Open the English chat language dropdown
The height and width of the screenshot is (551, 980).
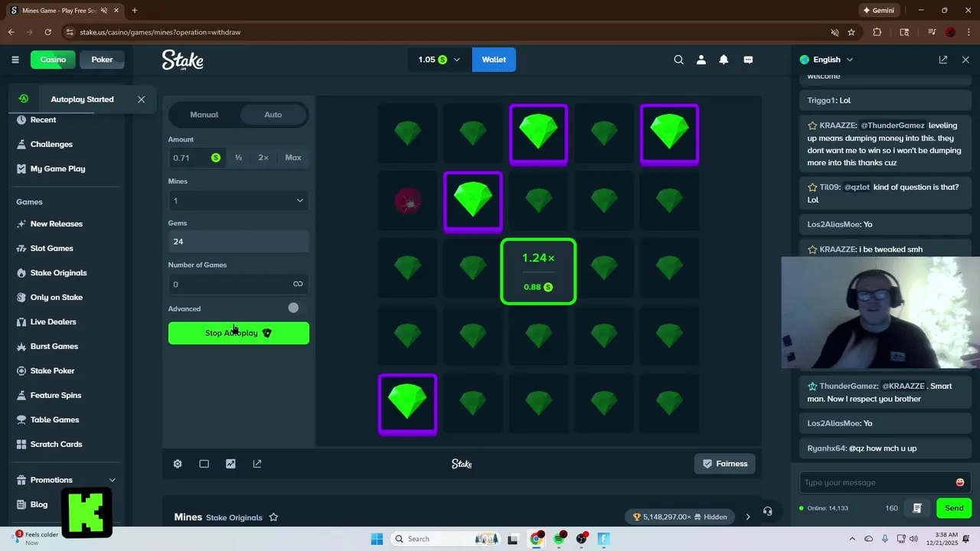tap(826, 60)
